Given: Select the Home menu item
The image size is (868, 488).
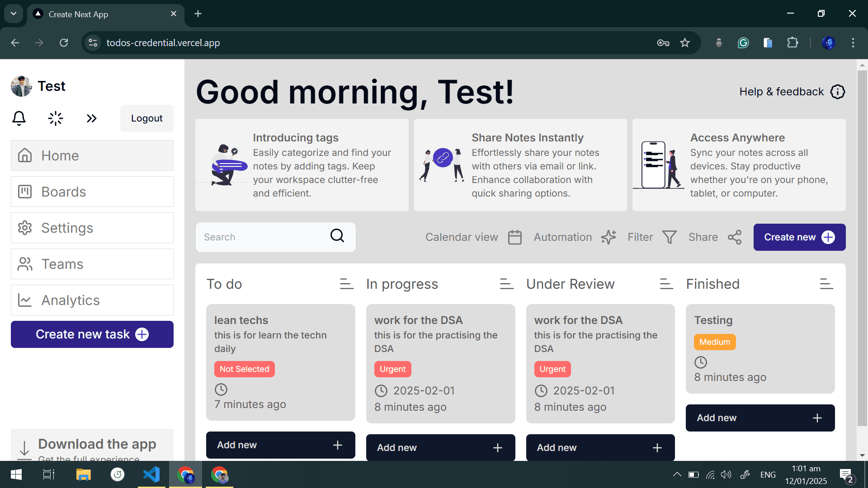Looking at the screenshot, I should 92,155.
